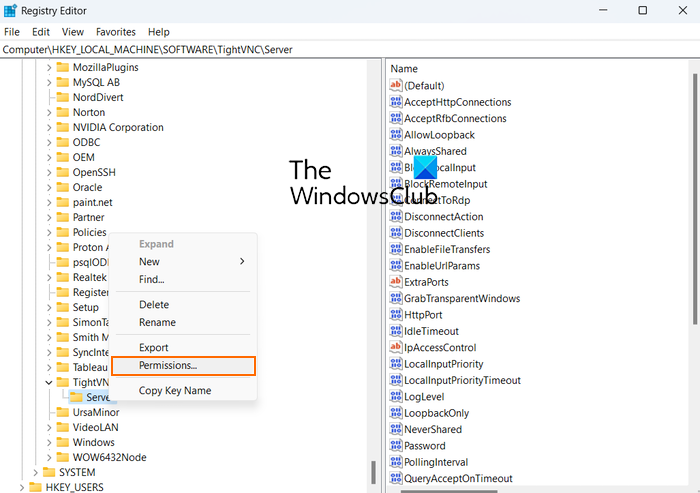Open the Help menu
The width and height of the screenshot is (700, 493).
(159, 32)
